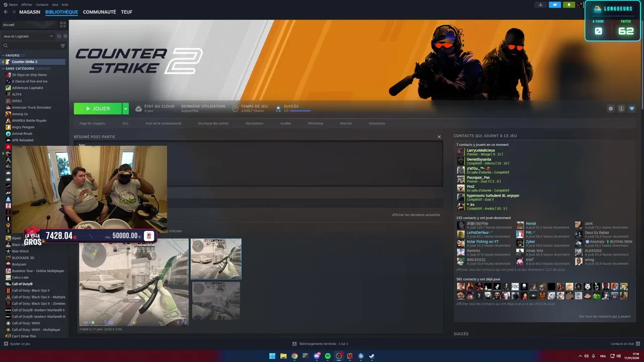Open Hub de la communauté link
The height and width of the screenshot is (362, 644).
pyautogui.click(x=163, y=123)
